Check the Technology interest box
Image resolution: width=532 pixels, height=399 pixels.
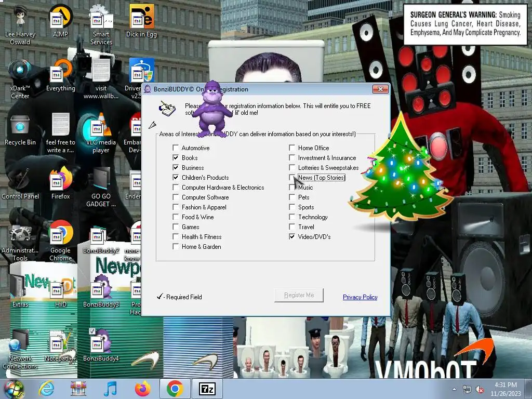(292, 217)
